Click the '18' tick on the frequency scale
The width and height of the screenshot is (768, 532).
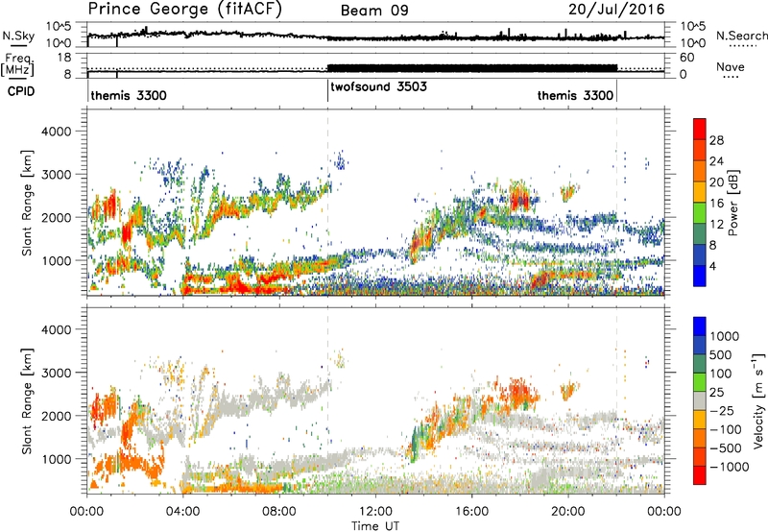(x=64, y=58)
